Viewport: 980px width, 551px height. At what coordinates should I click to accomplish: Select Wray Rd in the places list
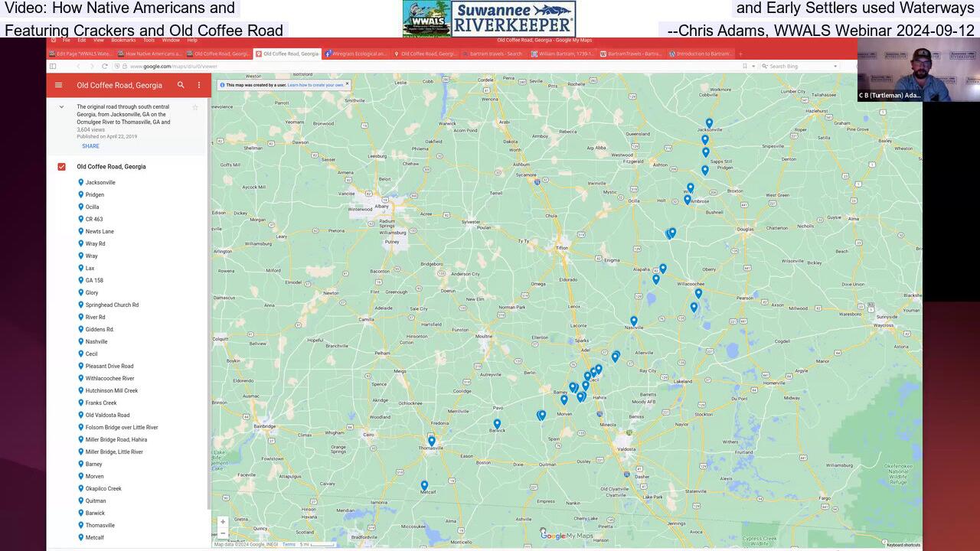pos(96,243)
